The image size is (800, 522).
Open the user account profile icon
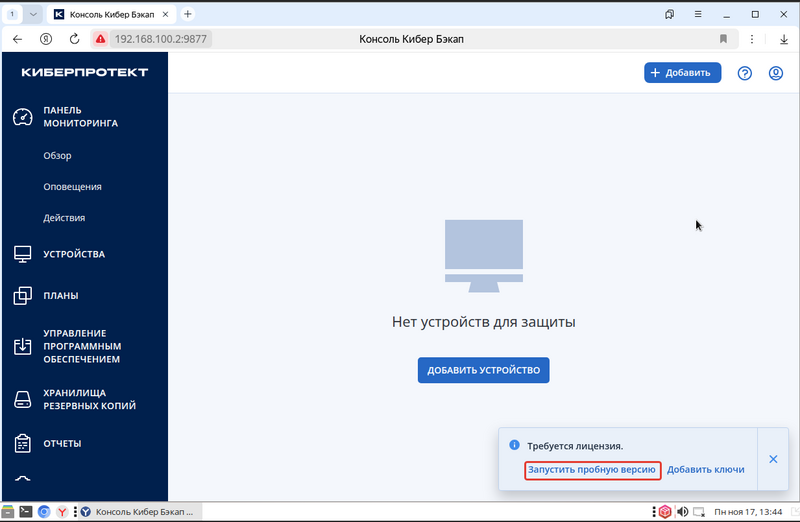pyautogui.click(x=776, y=73)
